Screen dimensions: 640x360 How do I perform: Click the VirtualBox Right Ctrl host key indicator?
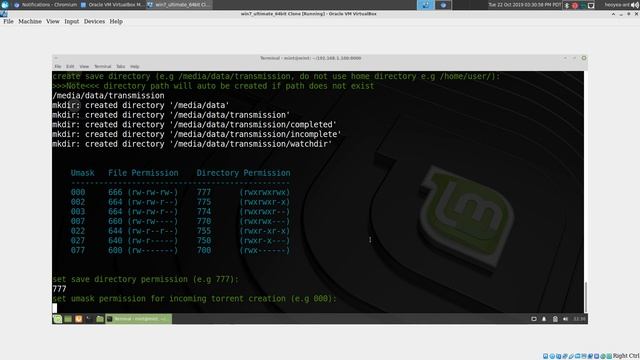pyautogui.click(x=626, y=356)
